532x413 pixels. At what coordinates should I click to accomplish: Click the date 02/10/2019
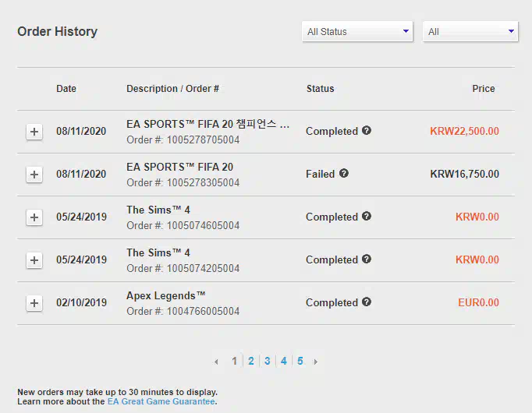(81, 302)
